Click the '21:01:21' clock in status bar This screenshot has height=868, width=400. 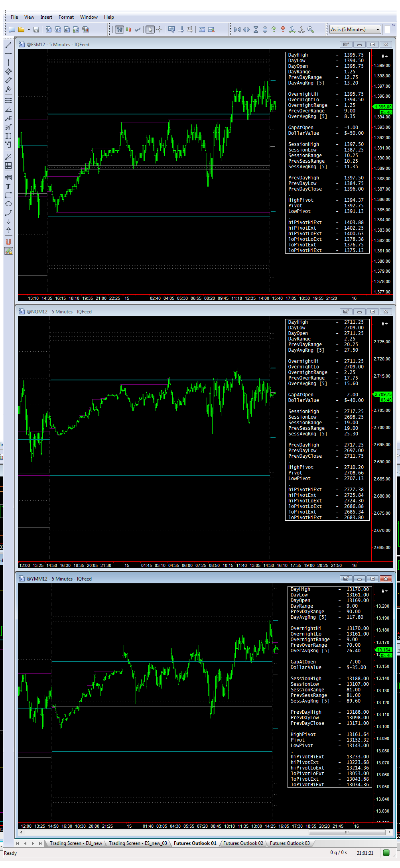pyautogui.click(x=365, y=853)
